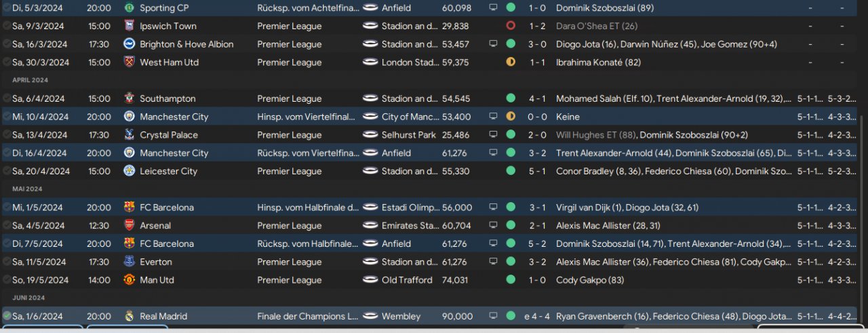Click the Arsenal club crest icon
Image resolution: width=868 pixels, height=333 pixels.
129,225
